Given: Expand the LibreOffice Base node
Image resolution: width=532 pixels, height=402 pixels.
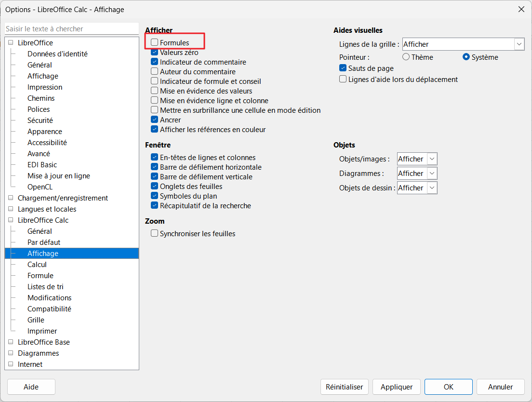Looking at the screenshot, I should [11, 342].
